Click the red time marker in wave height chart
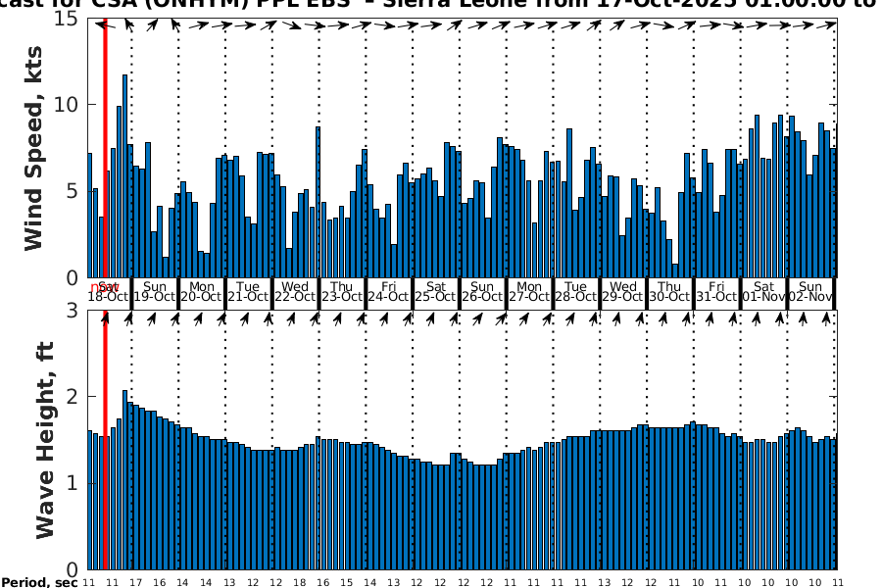The height and width of the screenshot is (588, 882). (105, 441)
